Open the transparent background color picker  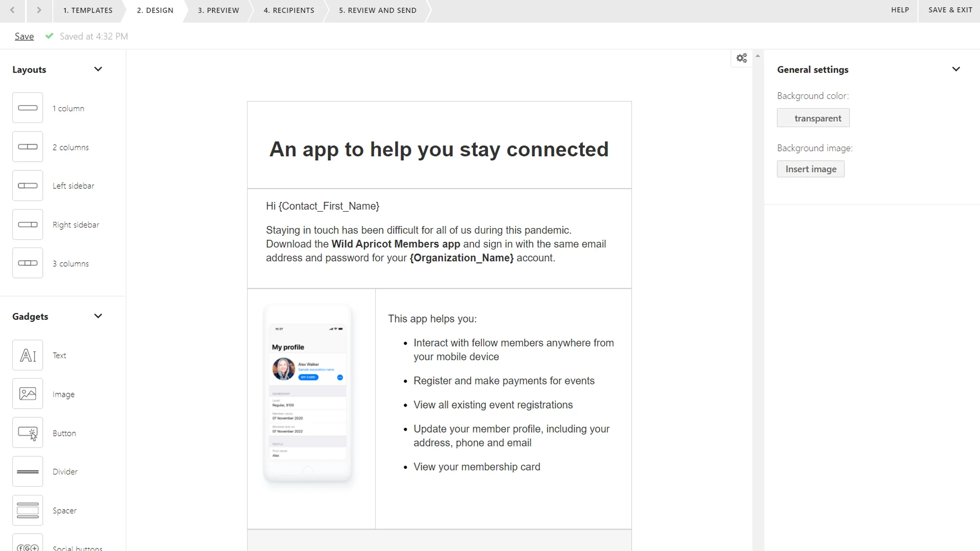813,117
